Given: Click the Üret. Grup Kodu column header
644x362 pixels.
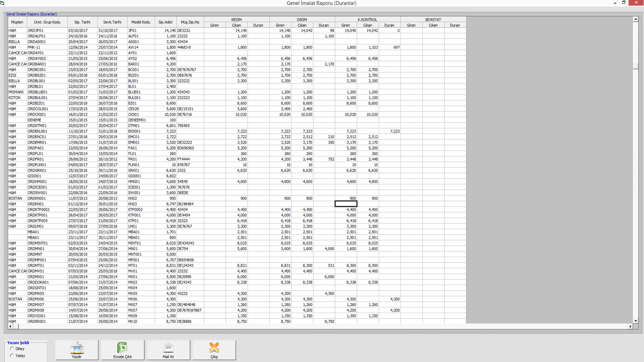Looking at the screenshot, I should [x=47, y=22].
